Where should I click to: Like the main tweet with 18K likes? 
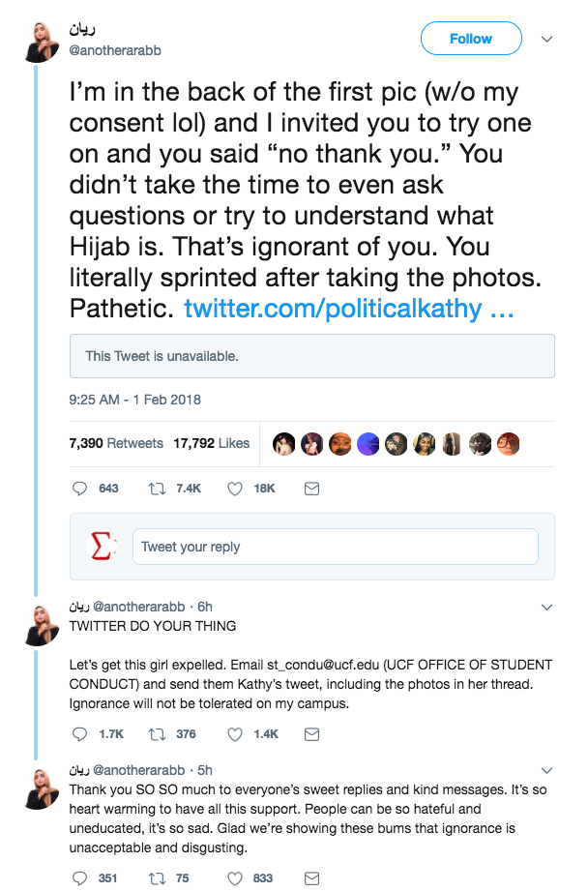click(234, 490)
